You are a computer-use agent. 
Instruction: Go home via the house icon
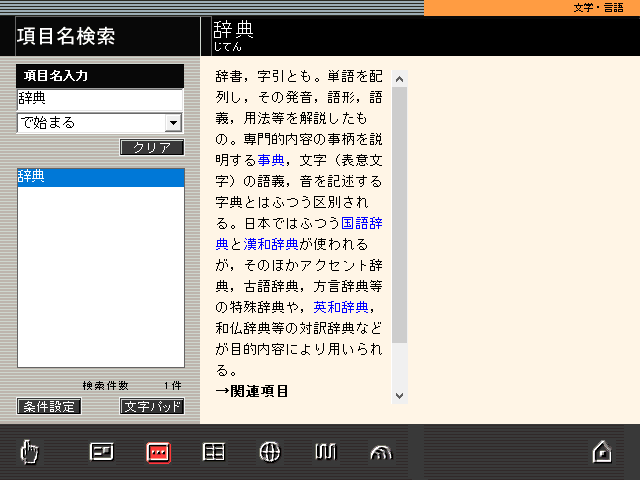602,452
